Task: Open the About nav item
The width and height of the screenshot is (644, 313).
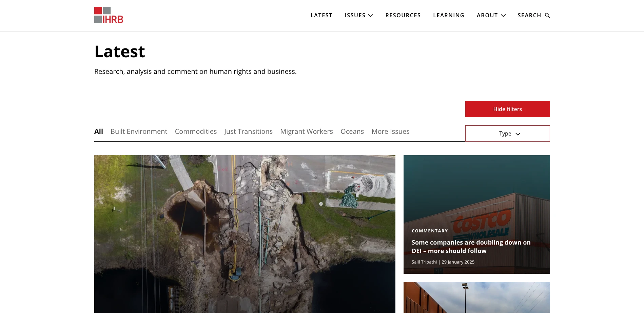Action: (487, 15)
